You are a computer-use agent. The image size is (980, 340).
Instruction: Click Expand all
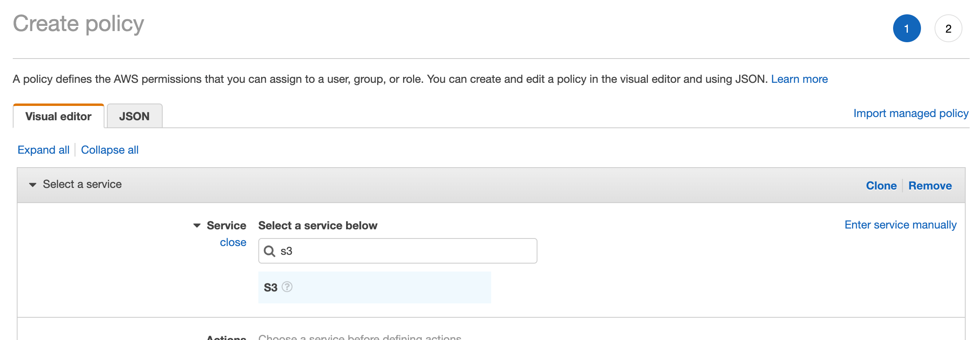[43, 150]
